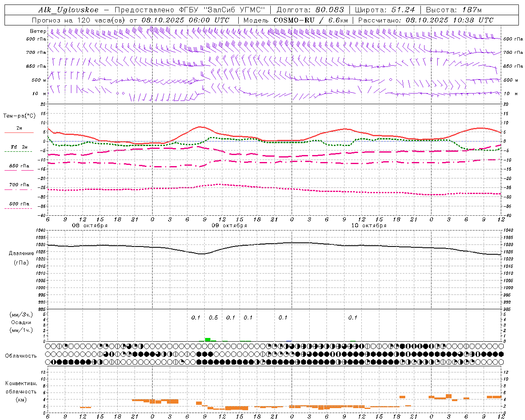This screenshot has width=525, height=420.
Task: Select the Прогноз на 120 часа(ов) text
Action: coord(79,20)
